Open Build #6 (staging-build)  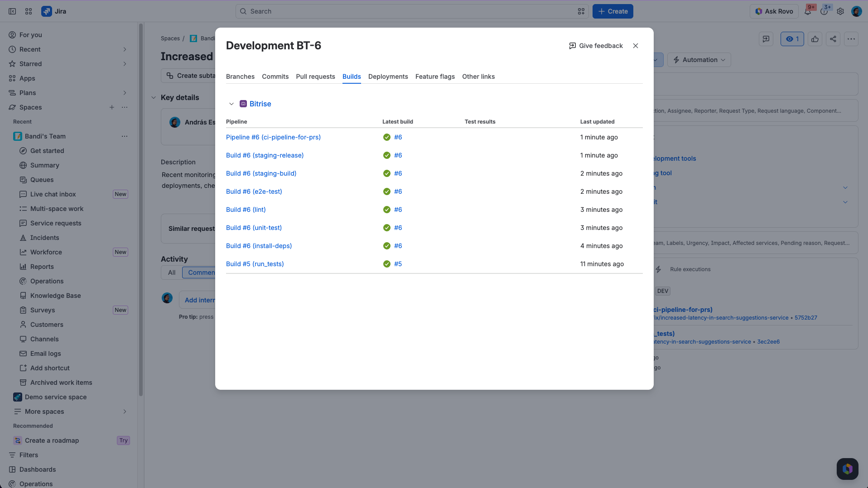pyautogui.click(x=261, y=173)
